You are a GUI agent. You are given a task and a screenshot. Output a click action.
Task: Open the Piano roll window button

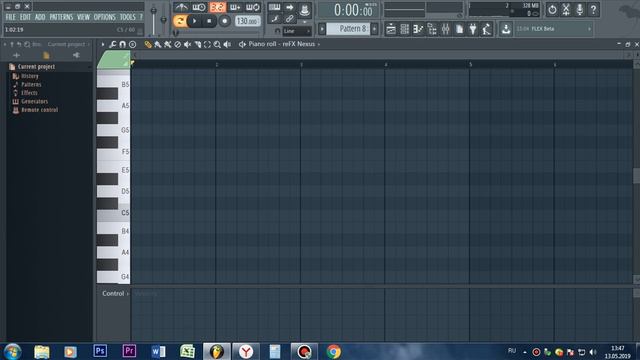click(x=418, y=29)
